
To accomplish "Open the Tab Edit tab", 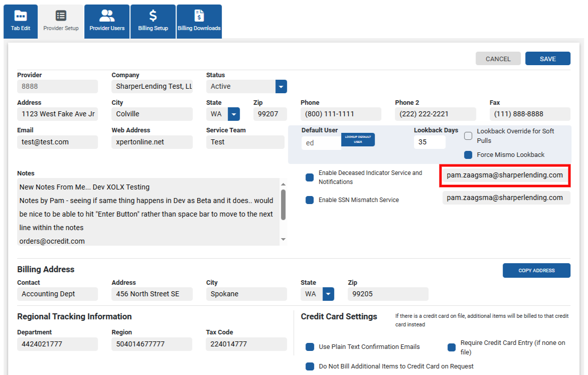I will pos(21,22).
